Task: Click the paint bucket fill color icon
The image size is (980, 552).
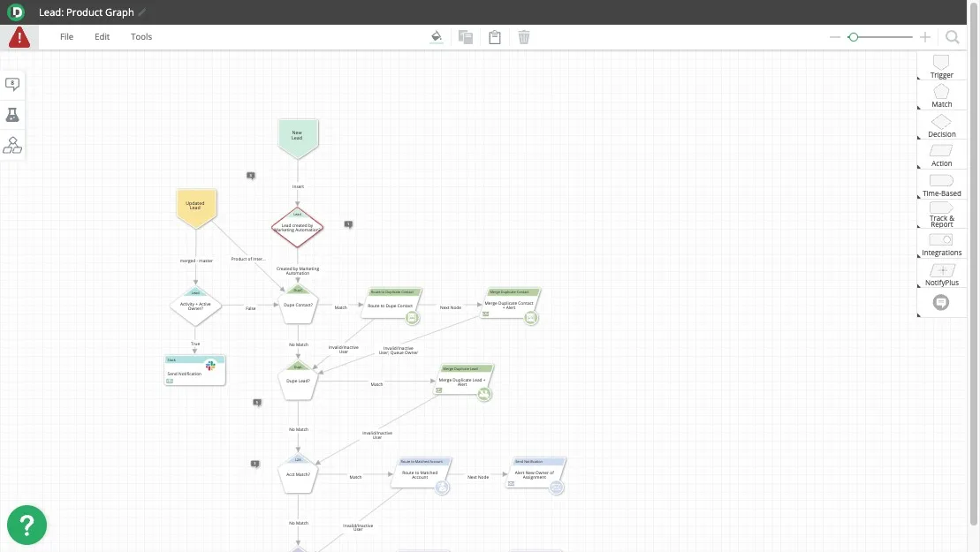Action: 437,37
